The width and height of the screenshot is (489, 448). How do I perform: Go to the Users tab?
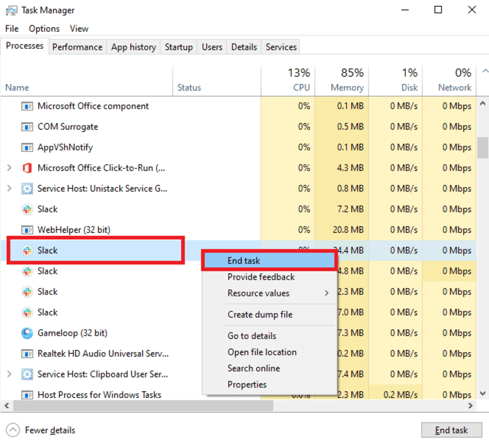[212, 47]
